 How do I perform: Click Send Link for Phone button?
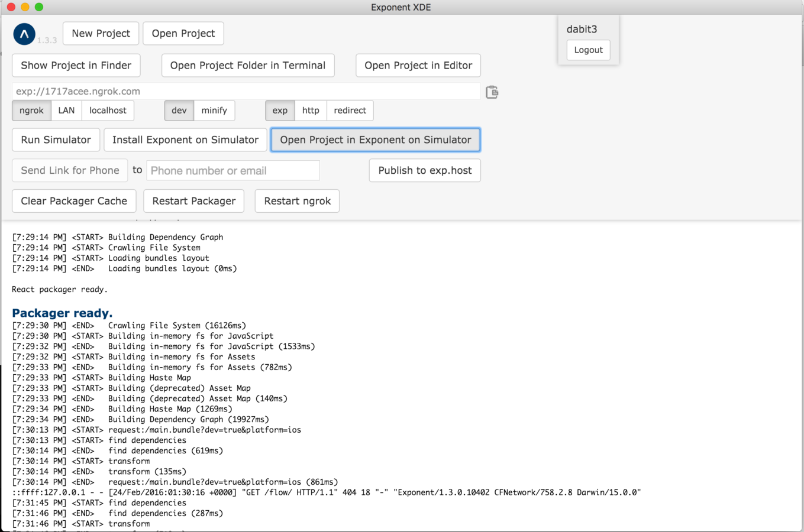pos(70,170)
